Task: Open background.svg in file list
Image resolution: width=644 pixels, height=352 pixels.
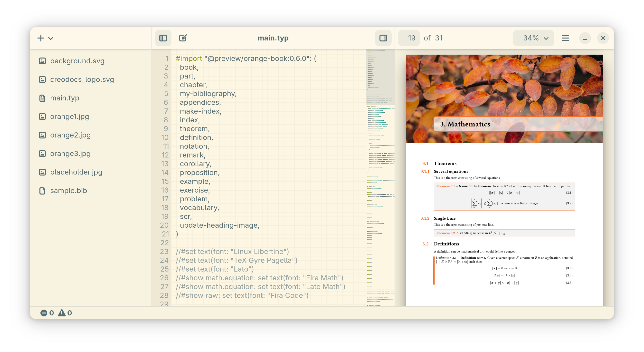Action: click(x=77, y=61)
